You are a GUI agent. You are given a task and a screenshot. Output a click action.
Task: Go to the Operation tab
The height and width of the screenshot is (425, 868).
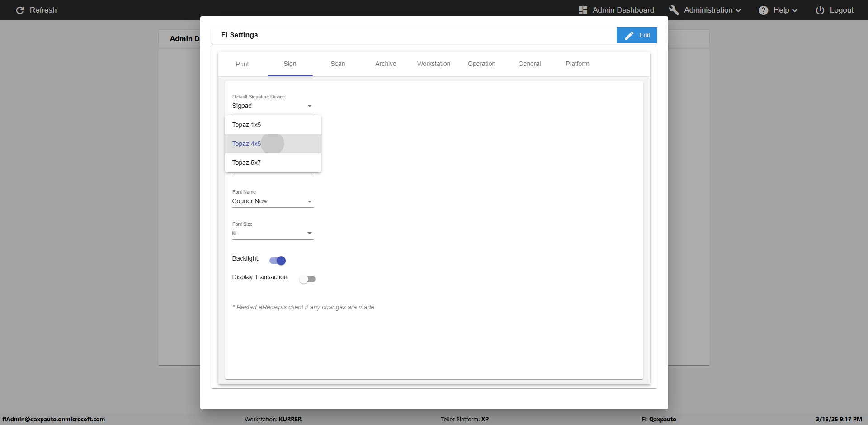pos(481,64)
